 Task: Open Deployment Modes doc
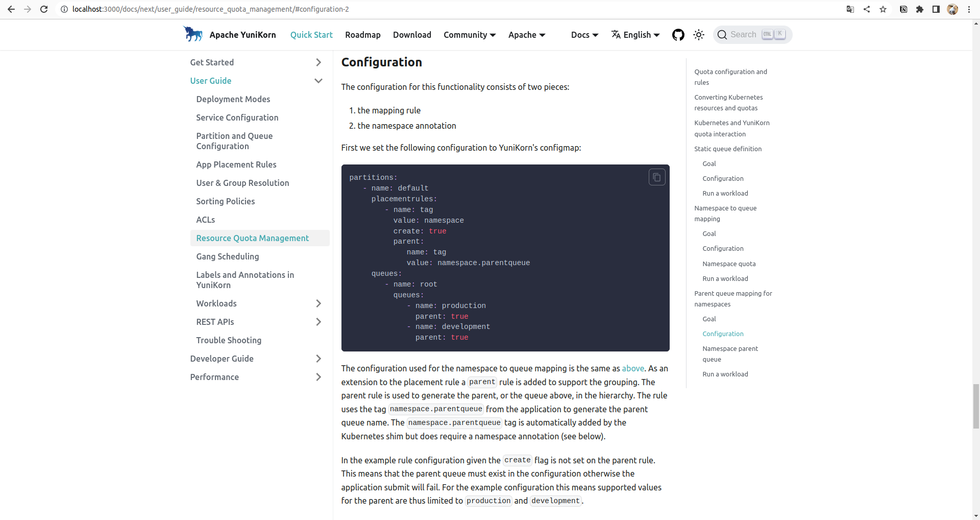(233, 99)
